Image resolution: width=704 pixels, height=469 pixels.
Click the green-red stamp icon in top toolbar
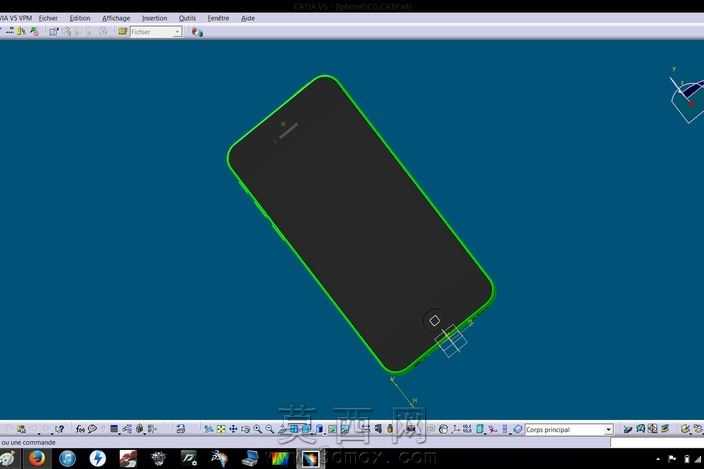(x=34, y=31)
